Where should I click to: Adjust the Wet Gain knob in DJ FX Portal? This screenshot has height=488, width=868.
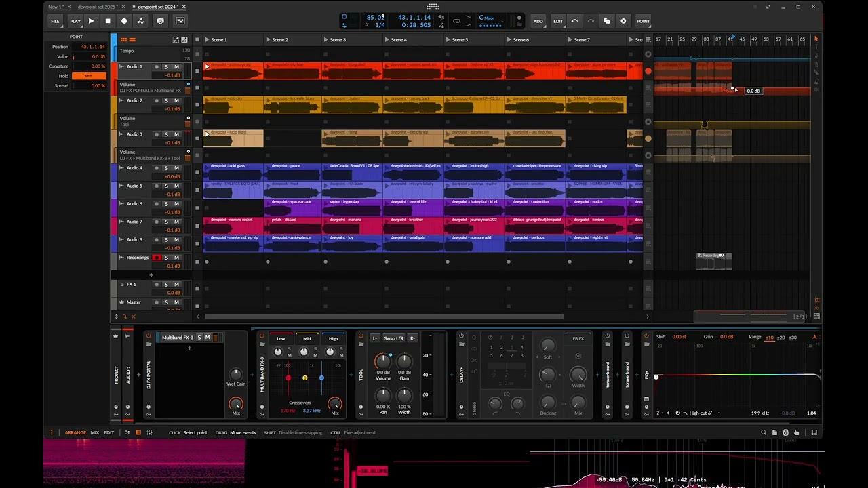point(235,374)
